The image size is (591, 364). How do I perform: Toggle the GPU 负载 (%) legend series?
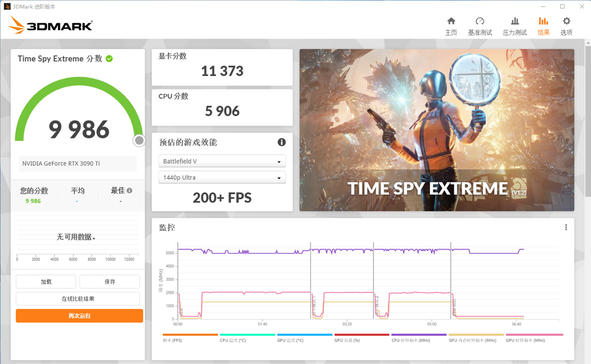(362, 337)
